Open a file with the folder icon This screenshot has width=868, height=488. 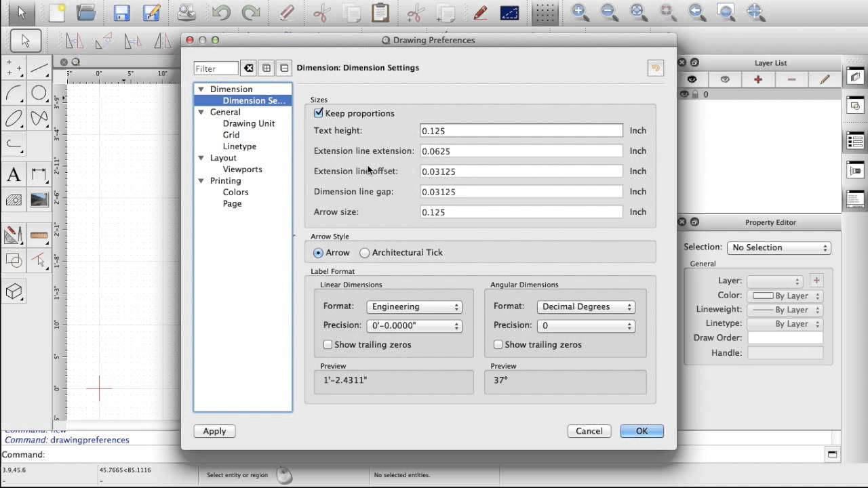(x=86, y=12)
